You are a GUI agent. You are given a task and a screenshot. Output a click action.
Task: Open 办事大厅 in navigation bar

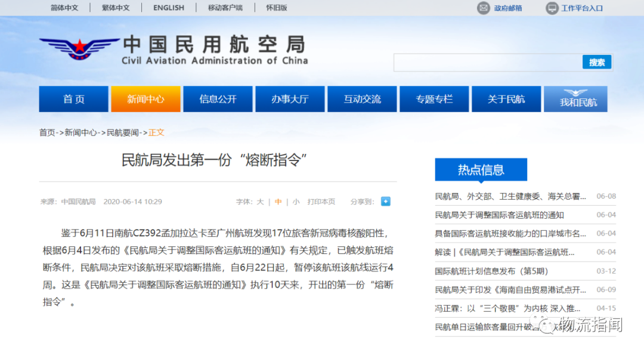point(290,99)
